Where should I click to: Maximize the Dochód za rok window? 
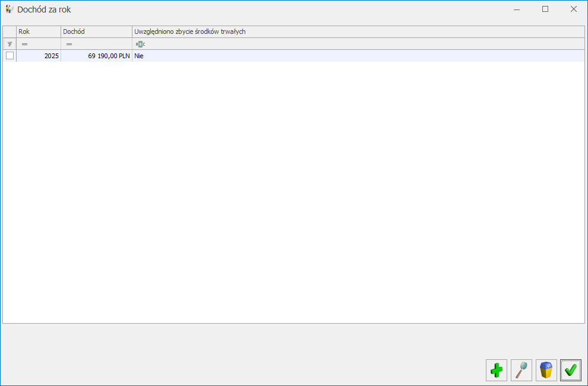coord(545,10)
